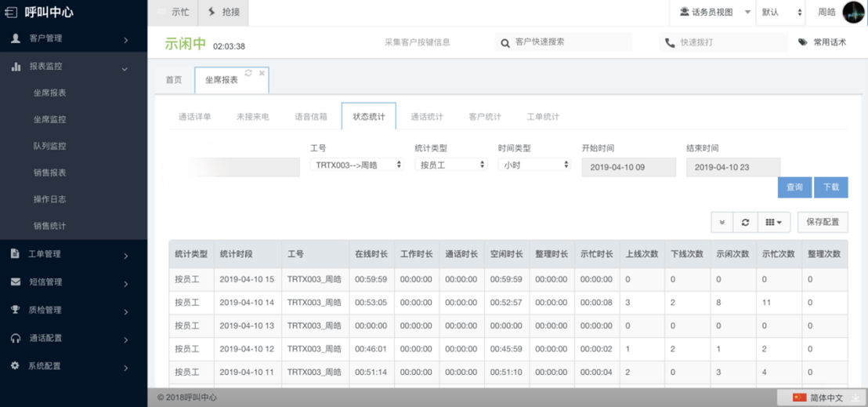Screen dimensions: 868x407
Task: Click the phone icon in 快速拨打
Action: pos(670,43)
